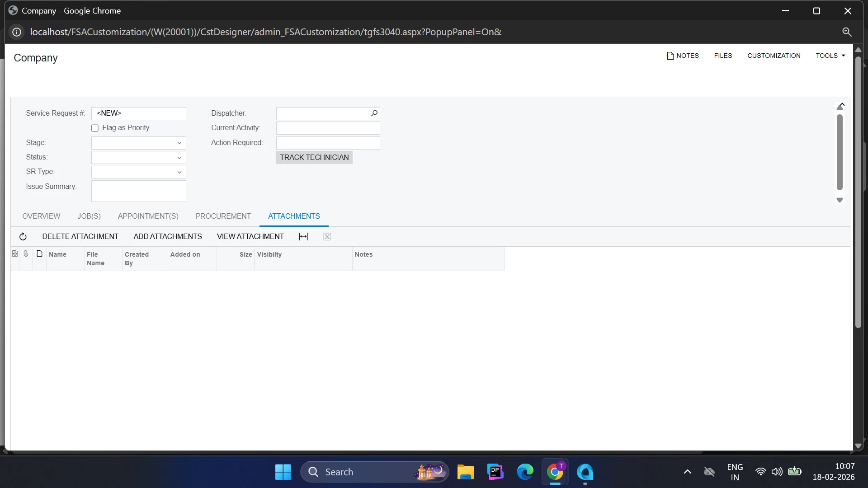Click the grid row settings icon
This screenshot has height=488, width=868.
tap(15, 254)
